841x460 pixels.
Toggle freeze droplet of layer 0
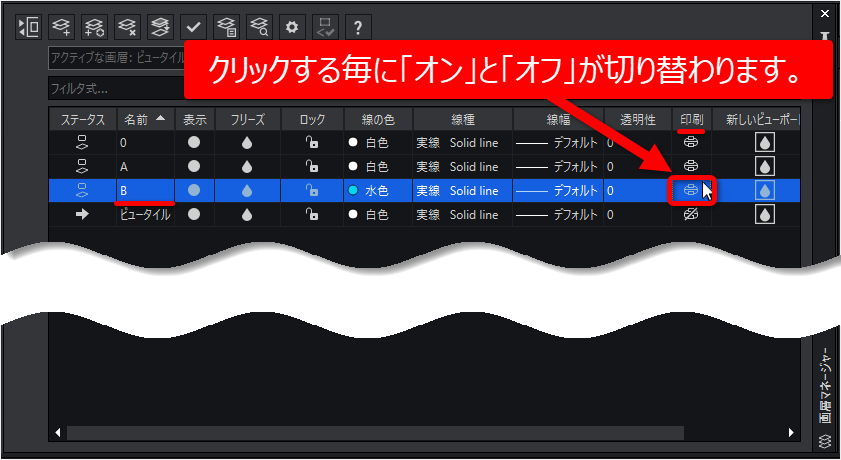point(247,143)
